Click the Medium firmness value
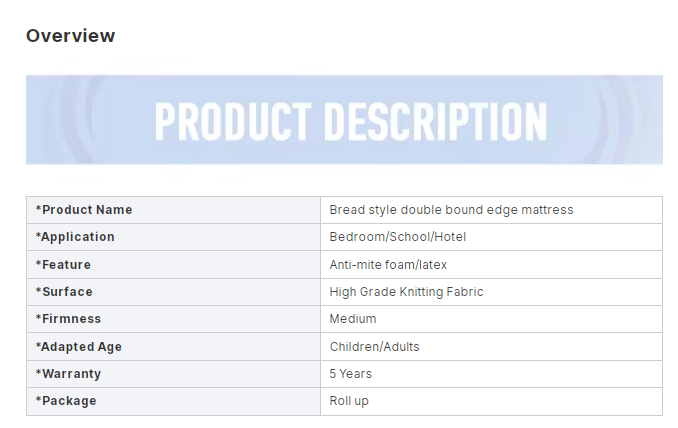Screen dimensions: 678x428 tap(353, 319)
